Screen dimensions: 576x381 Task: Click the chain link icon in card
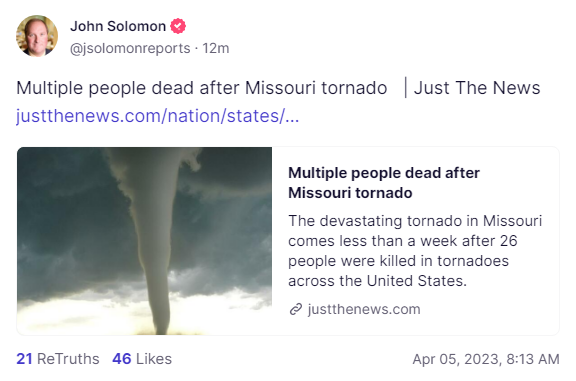(x=296, y=309)
